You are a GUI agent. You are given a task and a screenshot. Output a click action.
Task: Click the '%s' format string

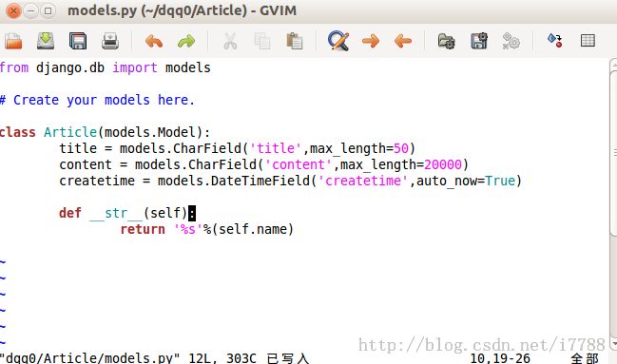click(x=188, y=229)
